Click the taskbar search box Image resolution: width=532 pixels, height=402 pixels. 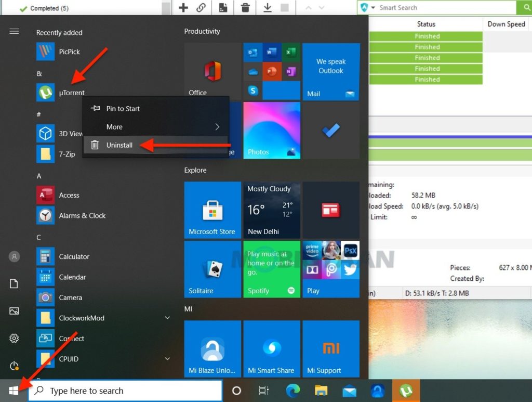point(125,391)
